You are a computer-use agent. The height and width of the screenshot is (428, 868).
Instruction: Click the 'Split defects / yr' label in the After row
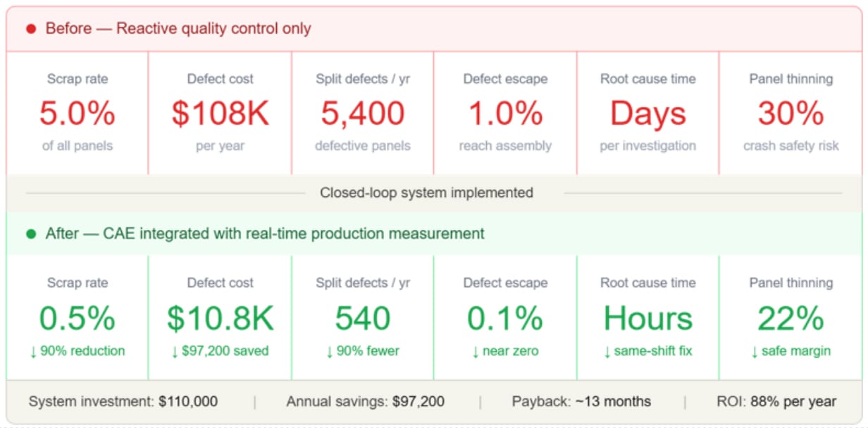(363, 283)
